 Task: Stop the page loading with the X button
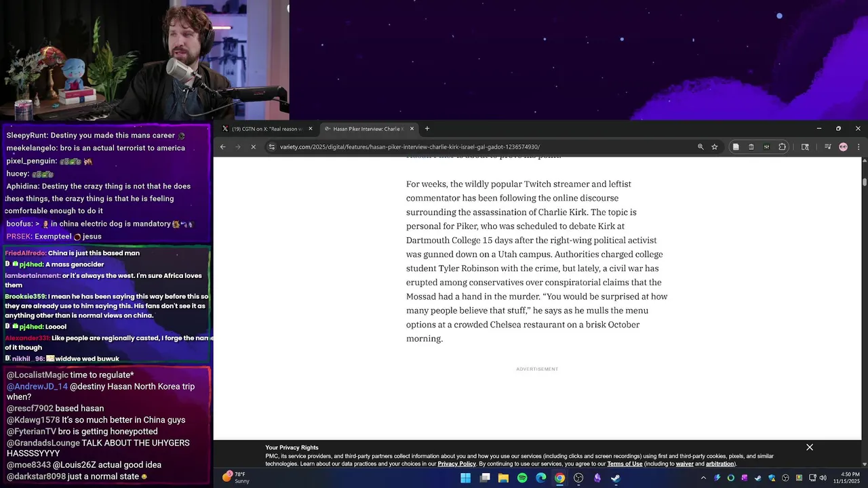[x=253, y=146]
